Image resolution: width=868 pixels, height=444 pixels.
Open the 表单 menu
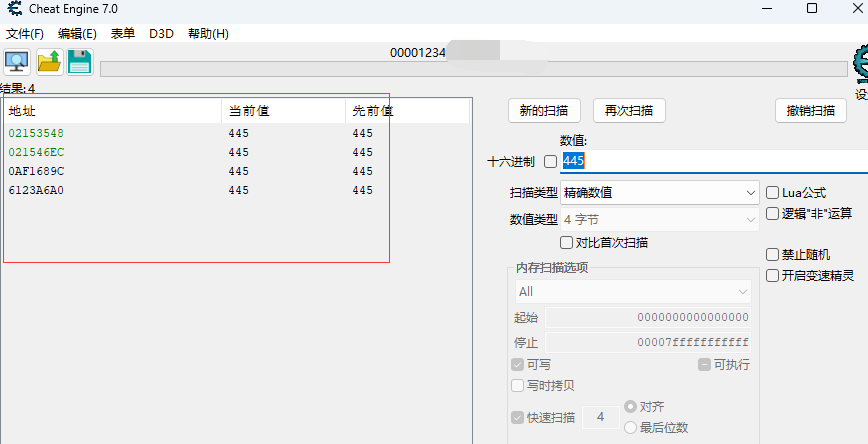coord(123,34)
